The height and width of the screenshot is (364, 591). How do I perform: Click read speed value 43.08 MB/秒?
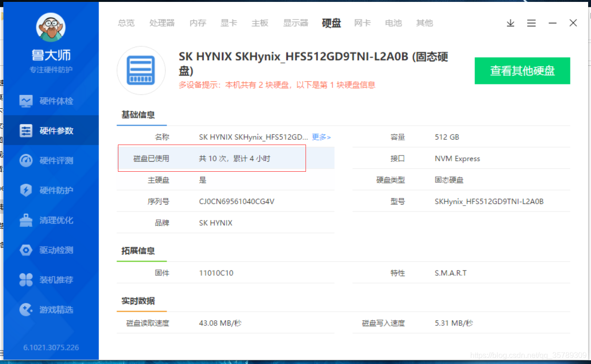220,323
